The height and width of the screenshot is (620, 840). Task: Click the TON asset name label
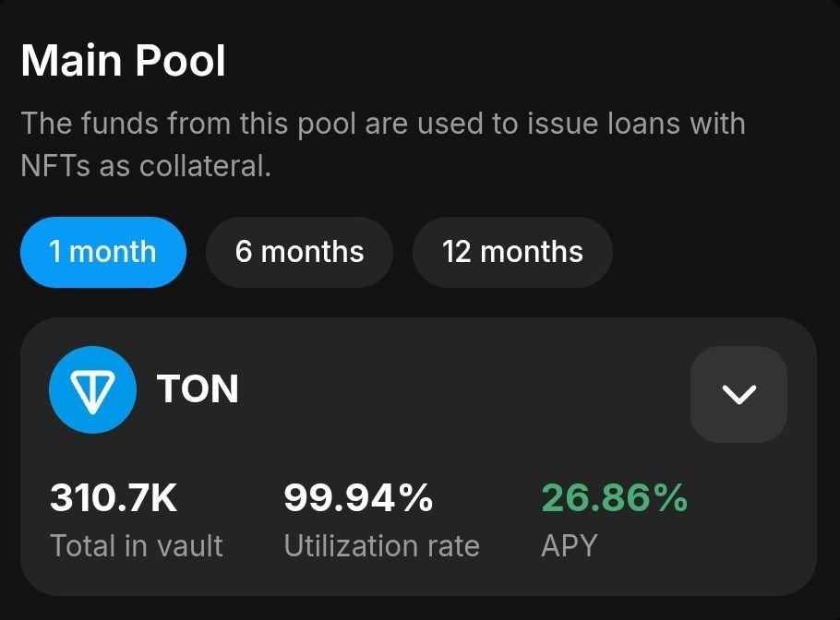tap(198, 388)
